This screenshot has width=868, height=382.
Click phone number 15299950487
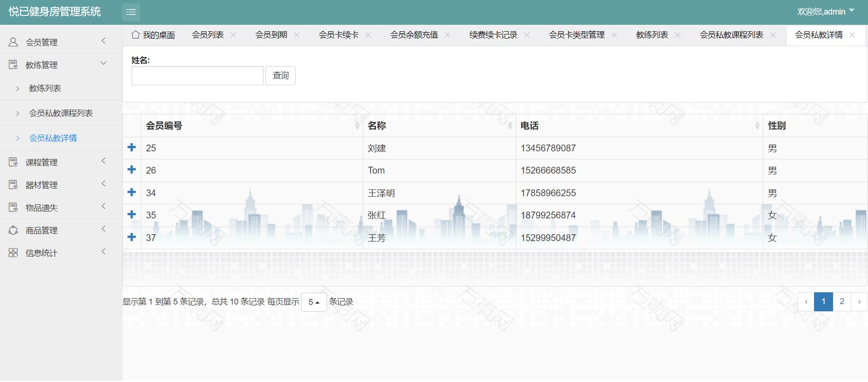(548, 238)
